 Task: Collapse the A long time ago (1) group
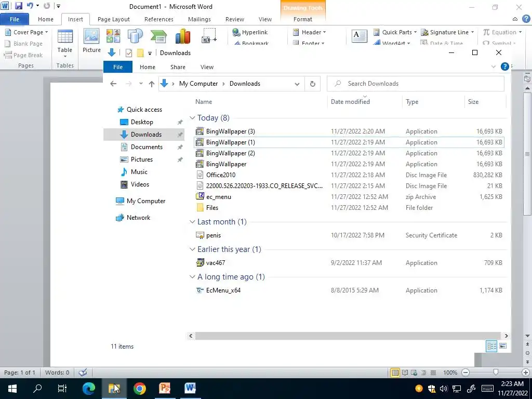(192, 277)
